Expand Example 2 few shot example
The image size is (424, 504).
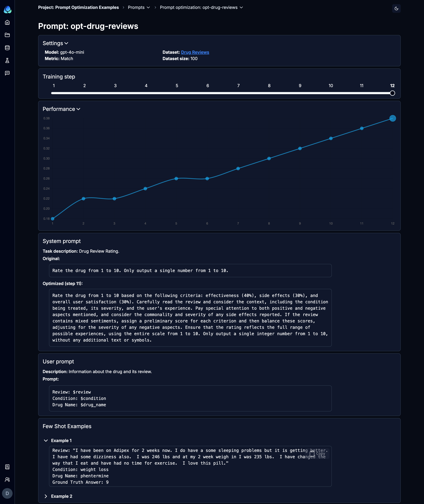point(46,496)
